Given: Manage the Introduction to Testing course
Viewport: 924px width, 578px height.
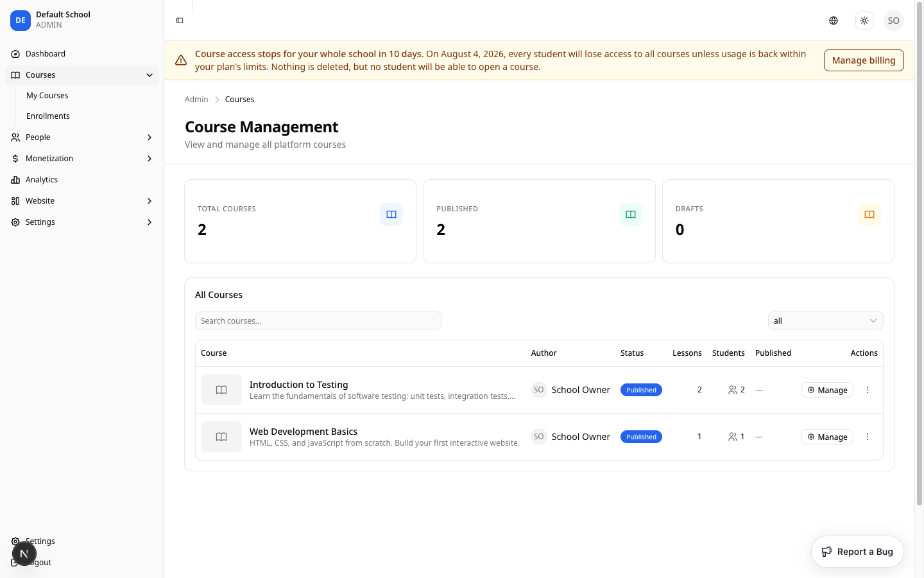Looking at the screenshot, I should [x=827, y=390].
